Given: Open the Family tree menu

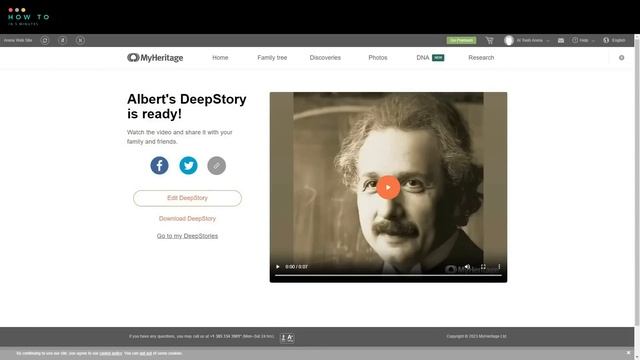Looking at the screenshot, I should (272, 58).
